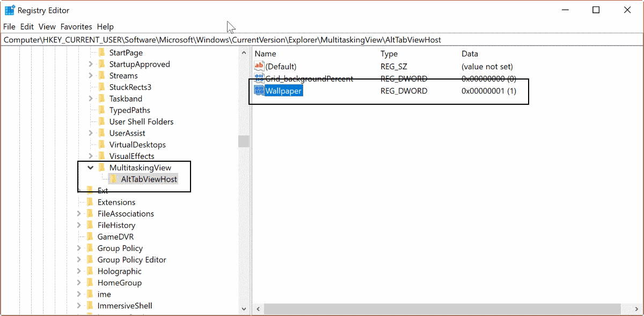This screenshot has height=316, width=644.
Task: Select the MultitaskingView key label
Action: click(x=140, y=168)
